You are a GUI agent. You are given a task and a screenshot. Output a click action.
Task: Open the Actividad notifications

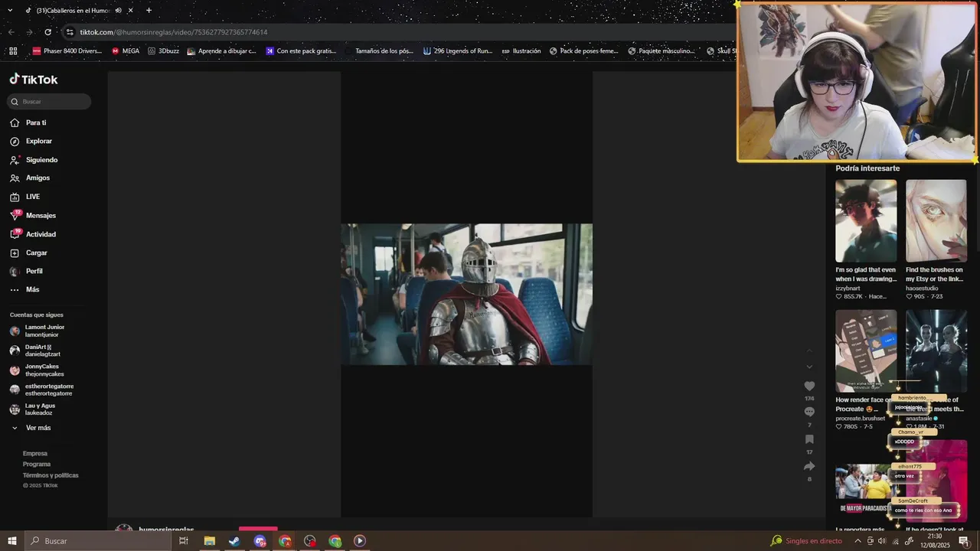coord(33,234)
